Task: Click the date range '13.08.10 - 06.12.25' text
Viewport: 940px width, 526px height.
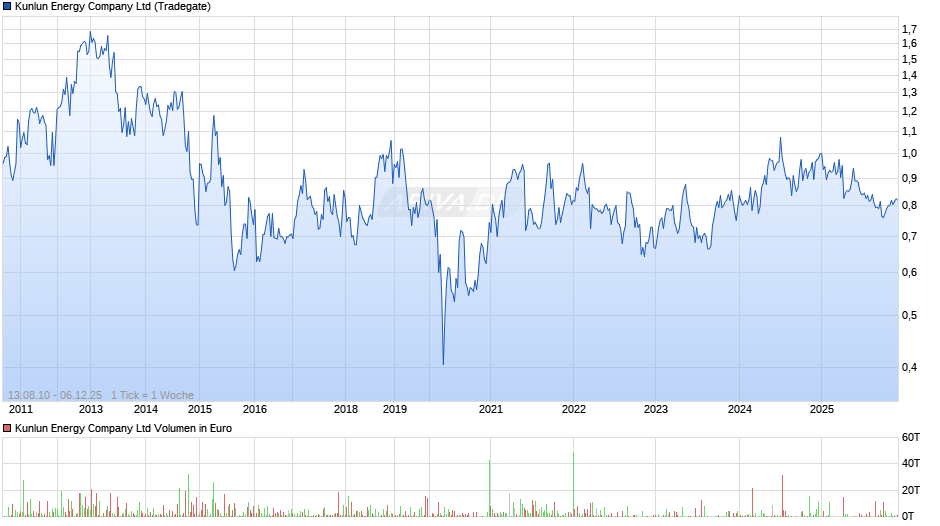Action: [x=55, y=395]
